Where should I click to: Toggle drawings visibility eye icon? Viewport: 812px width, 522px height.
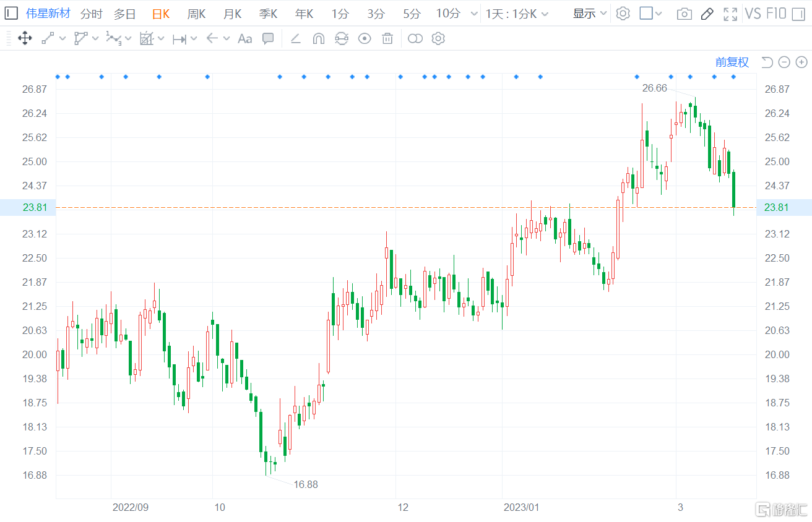point(365,38)
